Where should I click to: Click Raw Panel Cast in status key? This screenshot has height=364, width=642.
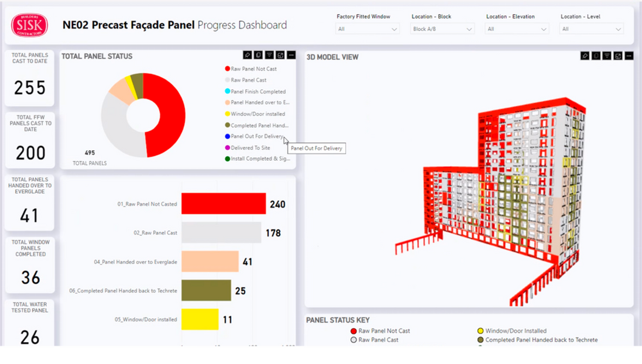click(374, 340)
